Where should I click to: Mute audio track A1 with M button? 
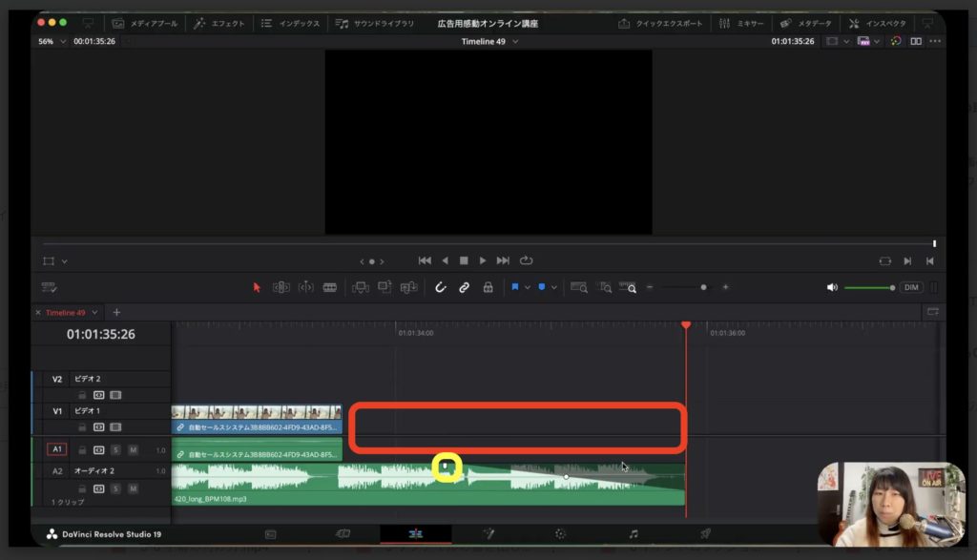pyautogui.click(x=133, y=450)
